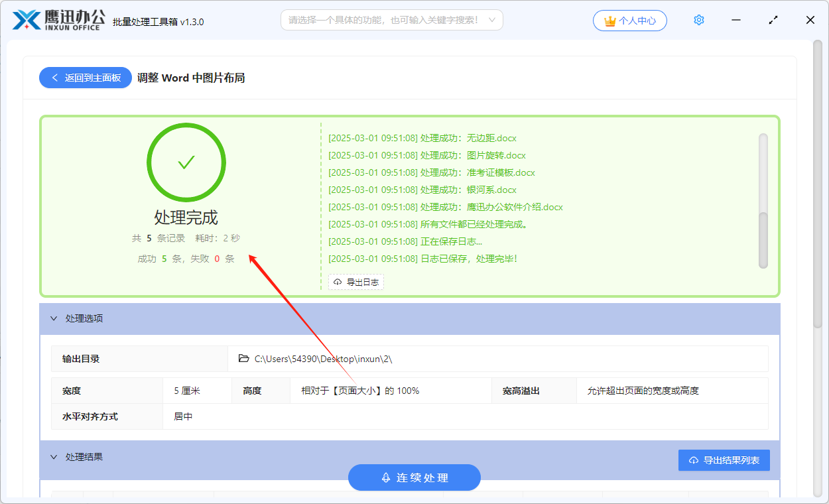Viewport: 829px width, 504px height.
Task: Click the folder icon beside the output directory
Action: [243, 358]
